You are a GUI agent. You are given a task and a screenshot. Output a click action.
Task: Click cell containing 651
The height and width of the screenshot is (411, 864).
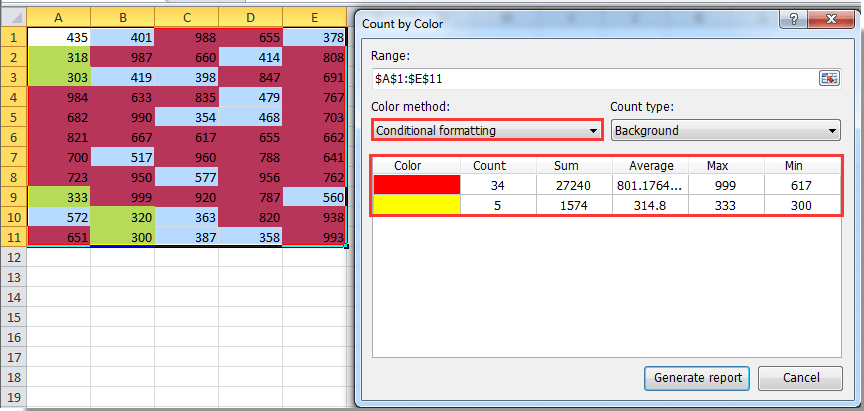(x=59, y=237)
